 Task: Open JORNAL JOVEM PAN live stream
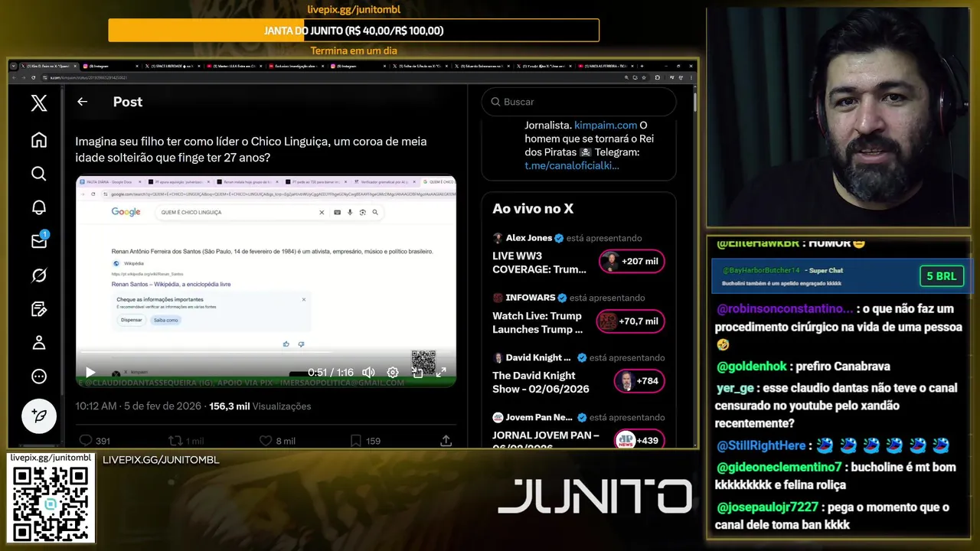click(546, 440)
